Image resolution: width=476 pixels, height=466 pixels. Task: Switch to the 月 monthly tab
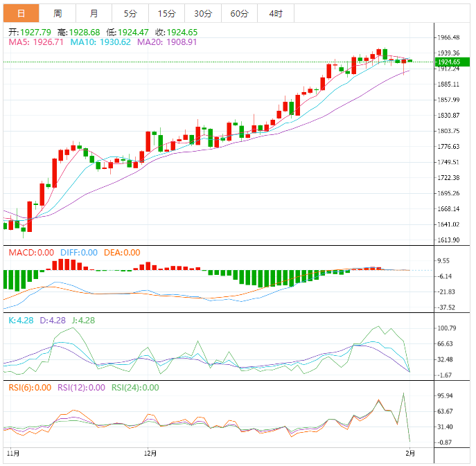[x=94, y=14]
